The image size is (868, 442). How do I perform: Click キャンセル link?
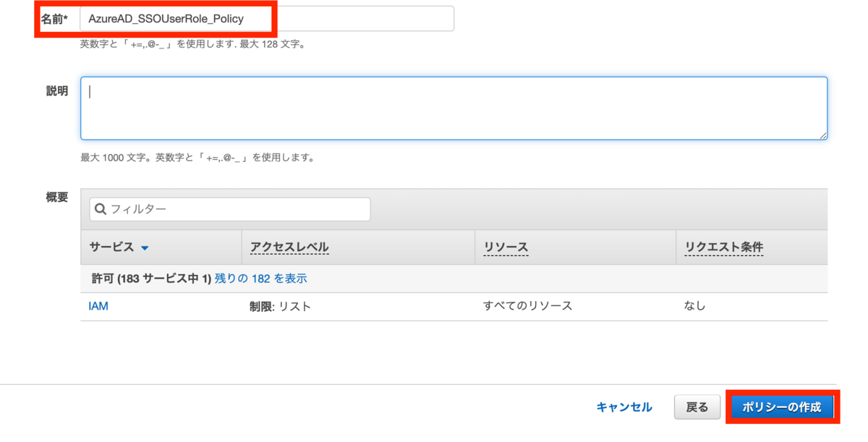pyautogui.click(x=624, y=407)
